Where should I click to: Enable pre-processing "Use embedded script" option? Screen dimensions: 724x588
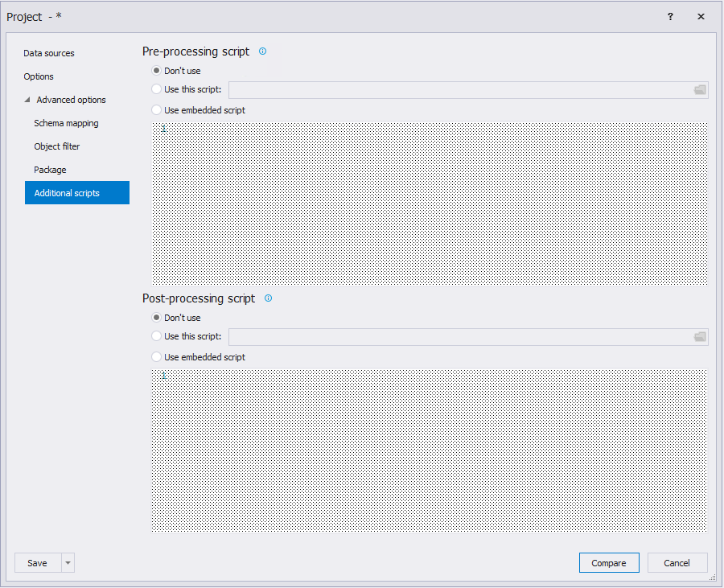pyautogui.click(x=157, y=110)
